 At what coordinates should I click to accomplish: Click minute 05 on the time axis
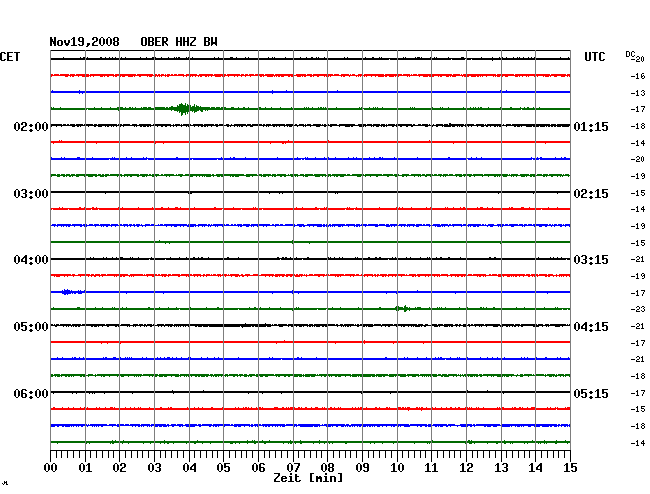pos(223,468)
